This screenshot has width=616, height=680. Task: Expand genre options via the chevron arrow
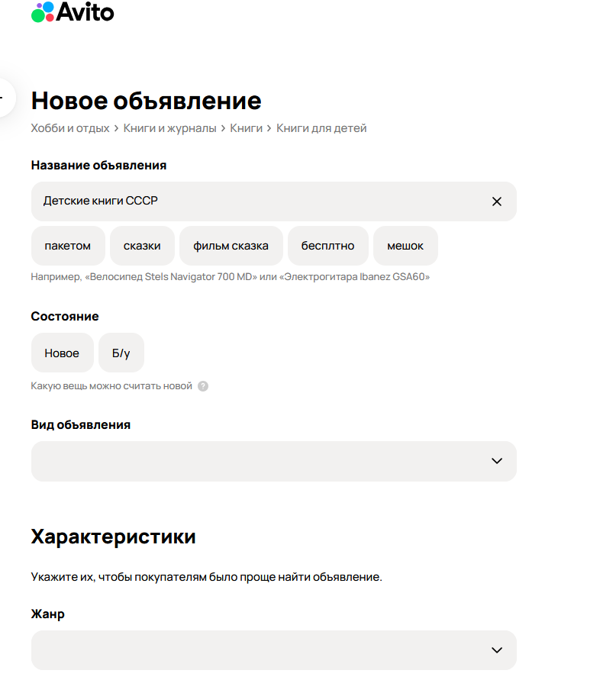click(x=497, y=650)
